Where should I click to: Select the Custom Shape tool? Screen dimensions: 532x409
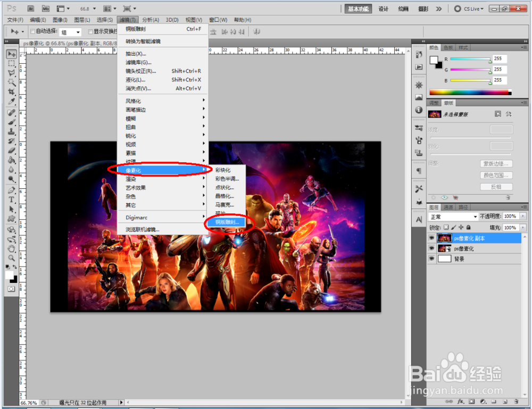12,219
